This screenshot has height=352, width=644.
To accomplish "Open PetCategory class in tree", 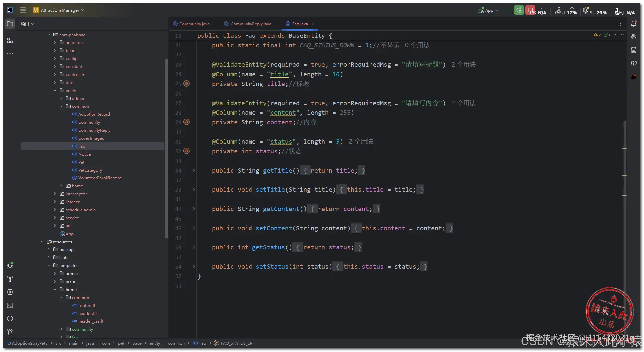I will 90,170.
